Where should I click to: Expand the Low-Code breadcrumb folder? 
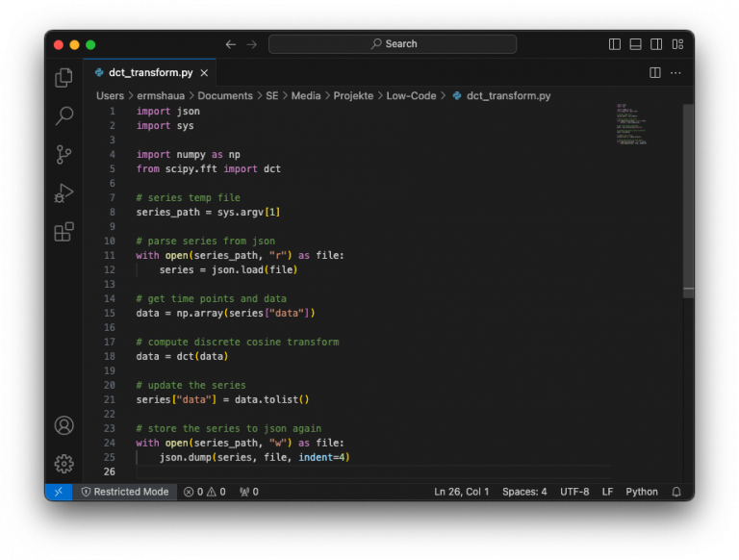pos(411,95)
